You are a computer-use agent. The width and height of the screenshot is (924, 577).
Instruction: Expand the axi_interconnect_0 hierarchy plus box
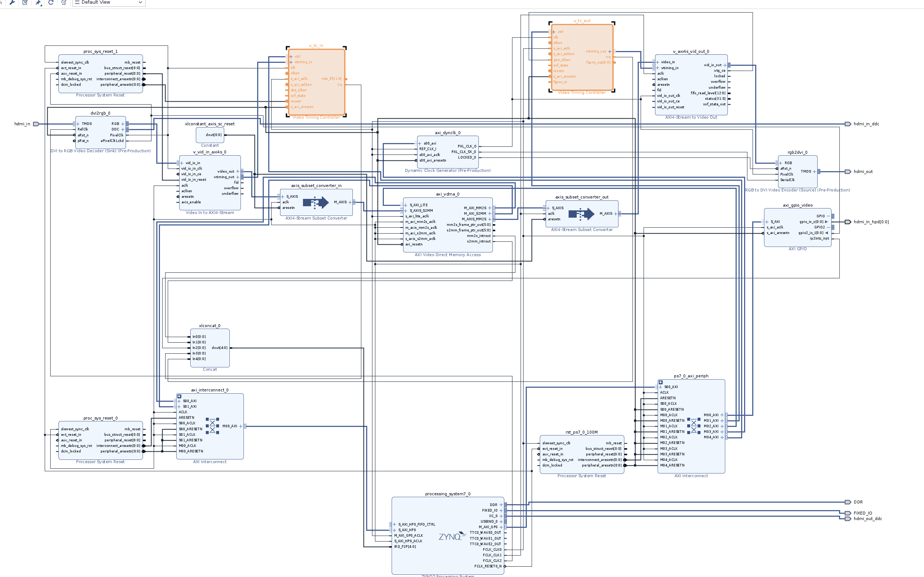[179, 396]
